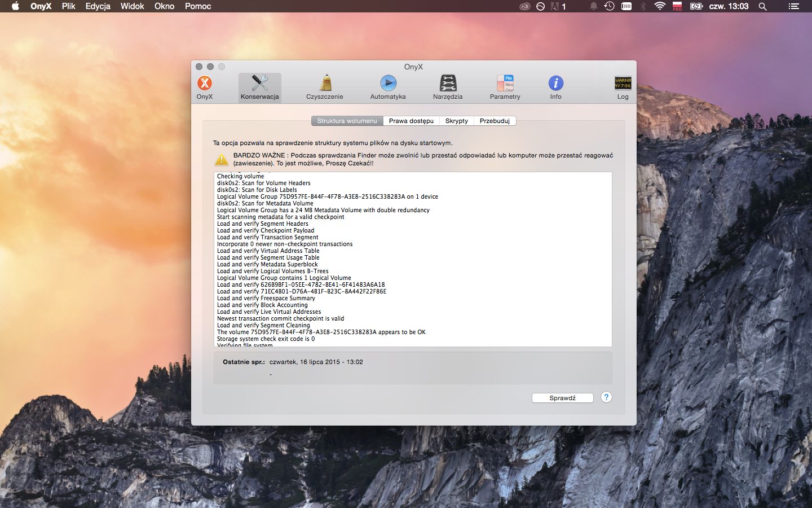Click log line 'Newest transaction commit checkpoint is valid'

pos(280,318)
